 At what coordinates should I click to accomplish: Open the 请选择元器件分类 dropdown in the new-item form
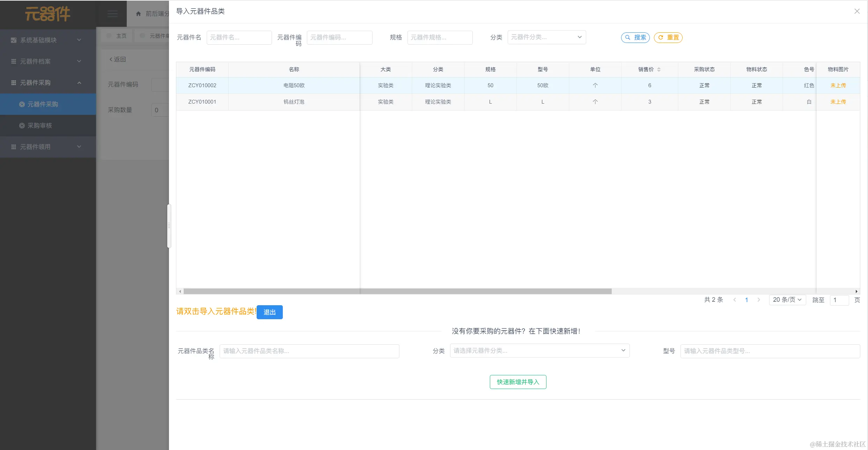[x=539, y=351]
